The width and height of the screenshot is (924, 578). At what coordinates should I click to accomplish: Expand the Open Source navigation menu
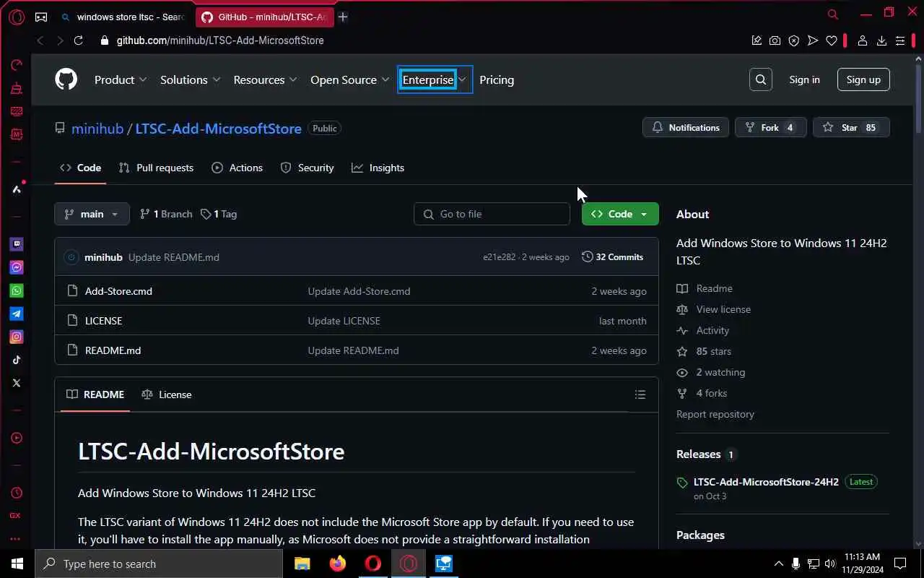click(350, 79)
